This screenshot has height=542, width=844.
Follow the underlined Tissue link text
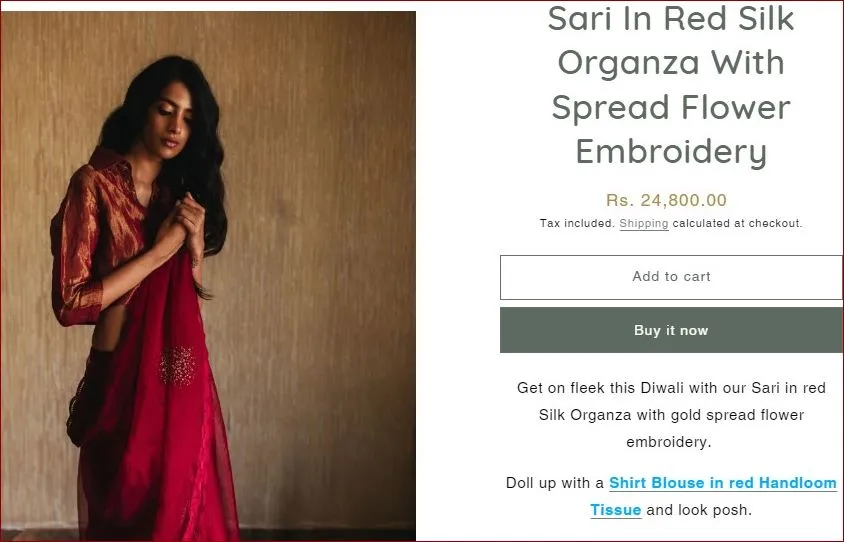(615, 510)
